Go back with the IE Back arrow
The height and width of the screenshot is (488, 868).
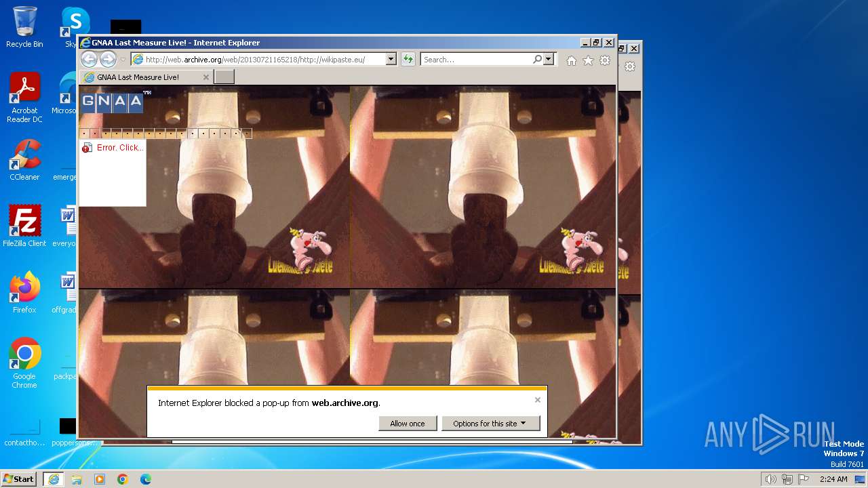click(89, 60)
